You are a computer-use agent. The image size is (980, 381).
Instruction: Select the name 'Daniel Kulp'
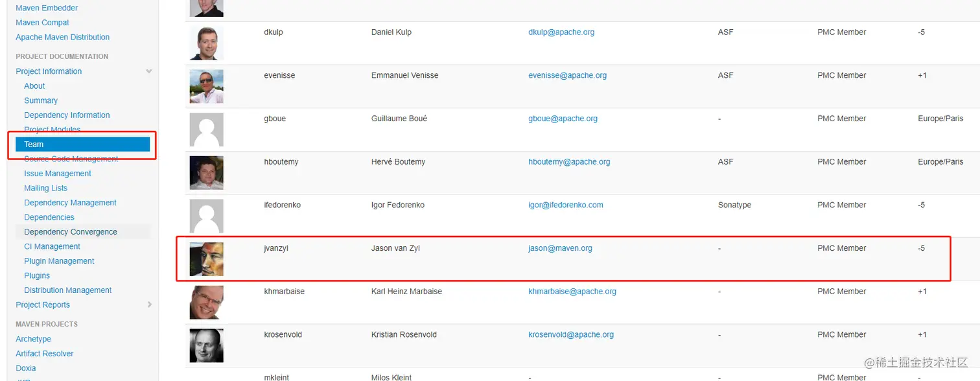391,32
